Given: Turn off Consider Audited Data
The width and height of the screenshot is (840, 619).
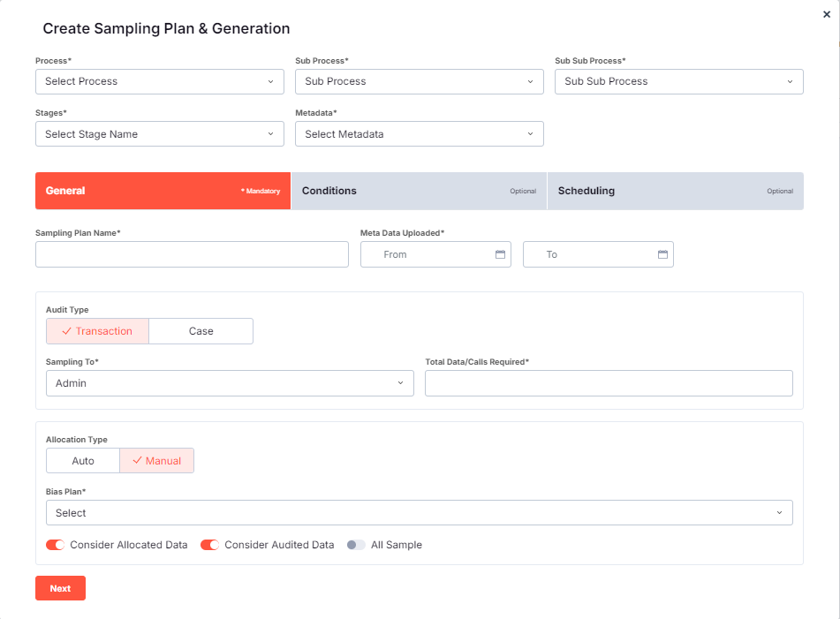Looking at the screenshot, I should coord(209,545).
